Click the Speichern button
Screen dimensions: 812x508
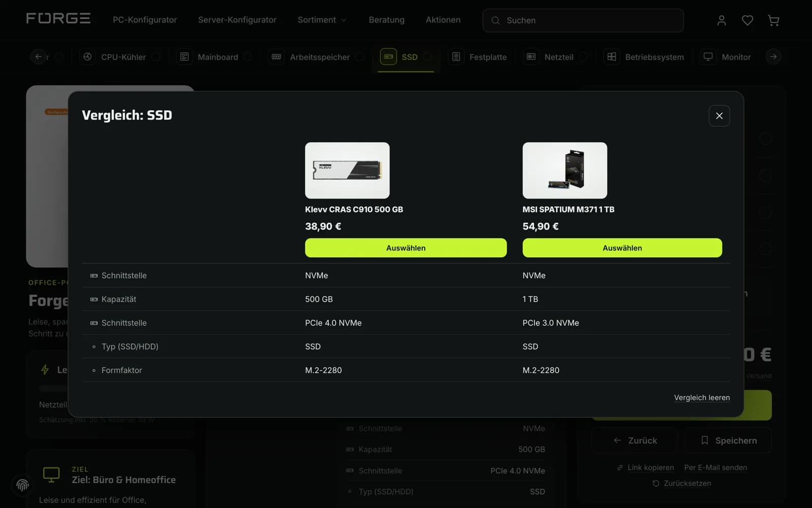click(728, 440)
